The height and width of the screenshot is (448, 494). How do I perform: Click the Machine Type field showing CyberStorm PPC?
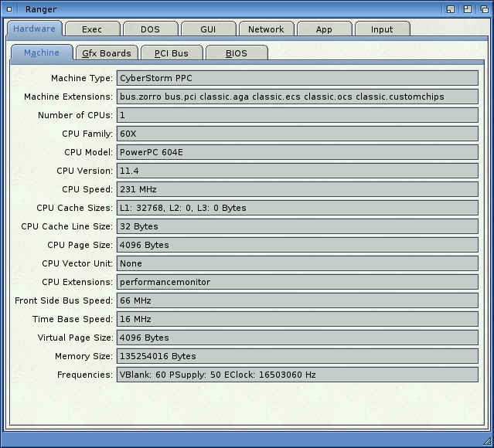click(298, 78)
